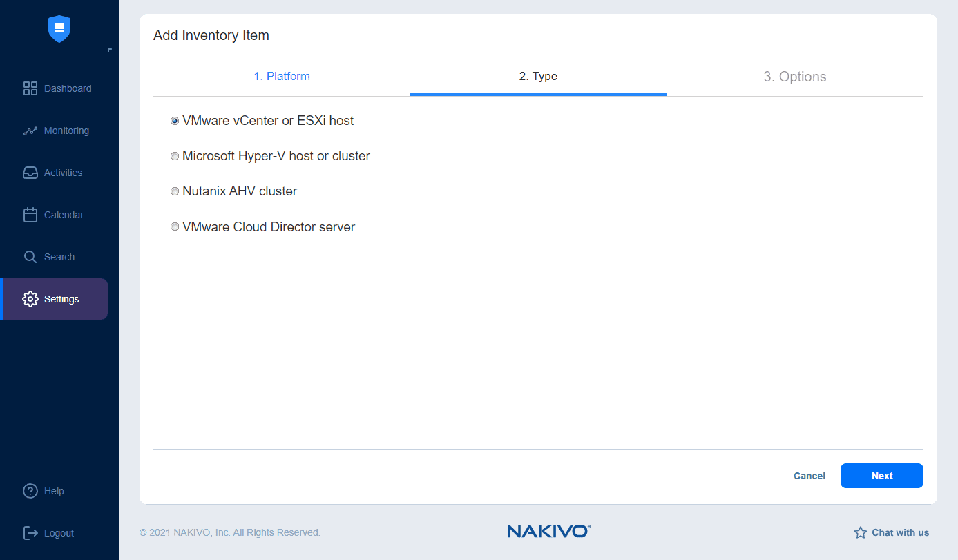Screen dimensions: 958x560
Task: Click the 2. Type step tab
Action: pyautogui.click(x=538, y=76)
